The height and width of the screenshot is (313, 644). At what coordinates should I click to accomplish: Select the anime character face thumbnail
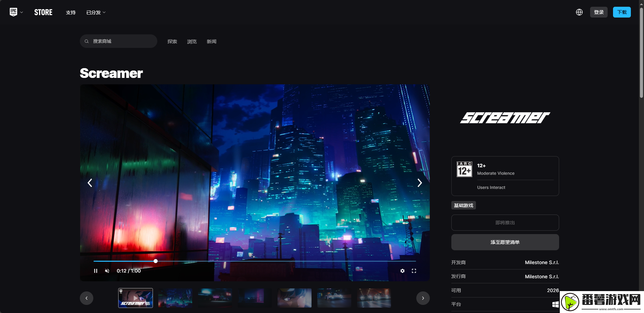(294, 298)
